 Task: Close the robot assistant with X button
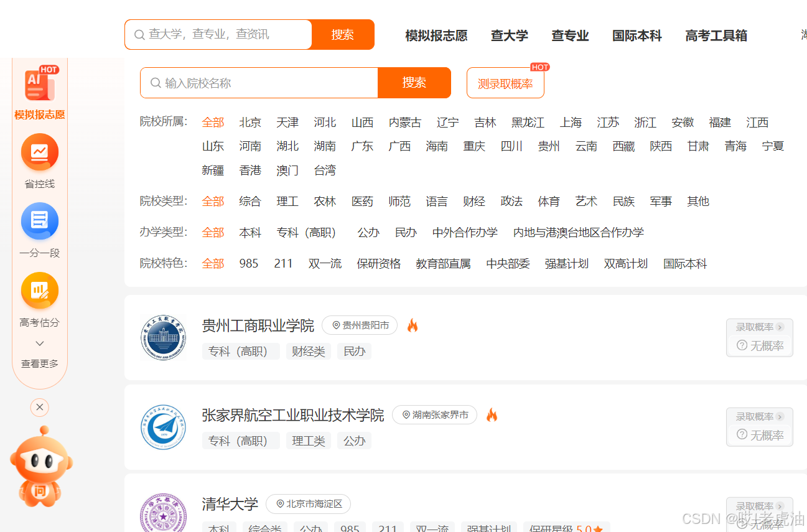40,408
